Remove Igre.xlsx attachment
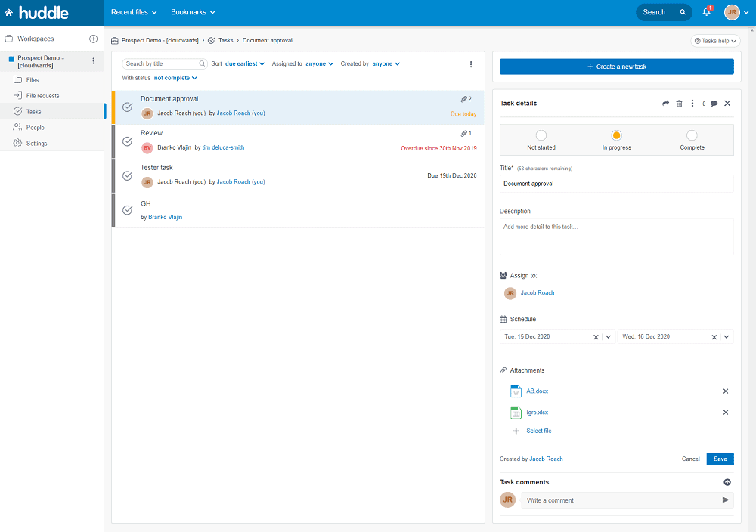This screenshot has height=532, width=756. (726, 413)
